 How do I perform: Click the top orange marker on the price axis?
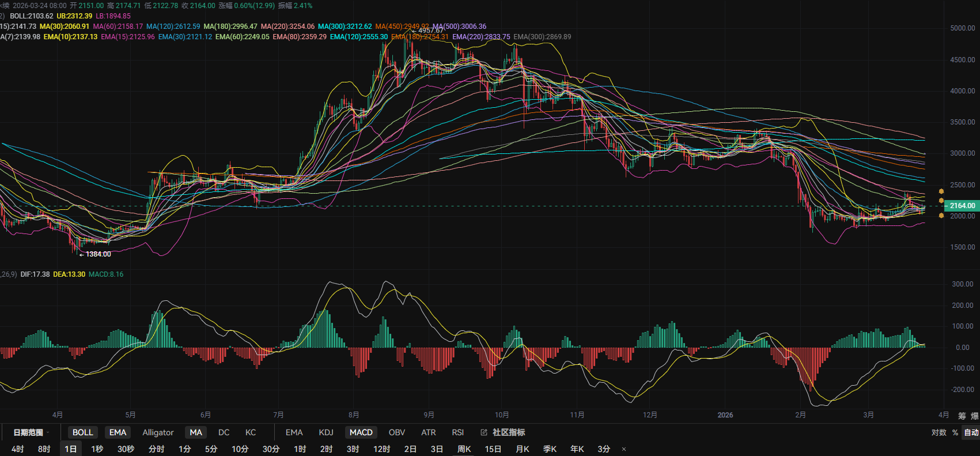point(941,191)
